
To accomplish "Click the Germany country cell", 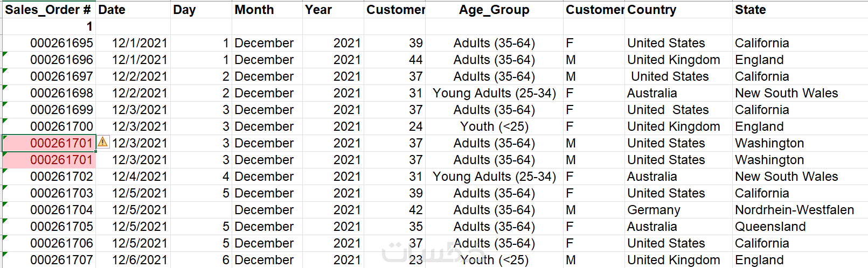I will click(654, 210).
